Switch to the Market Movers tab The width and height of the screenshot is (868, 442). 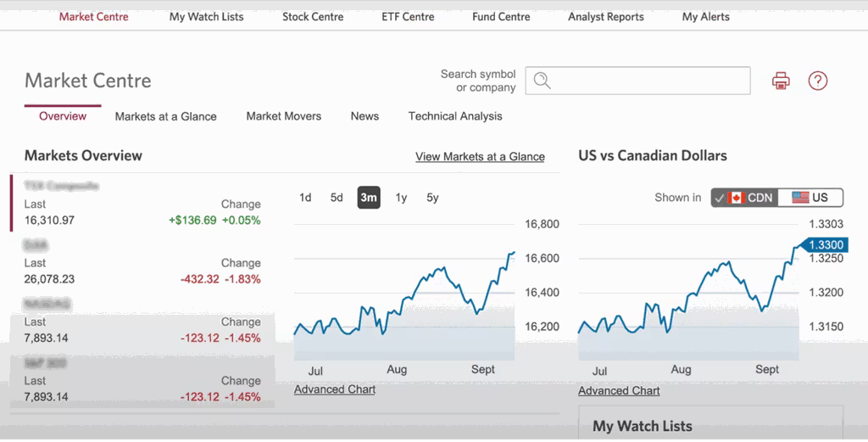coord(283,116)
